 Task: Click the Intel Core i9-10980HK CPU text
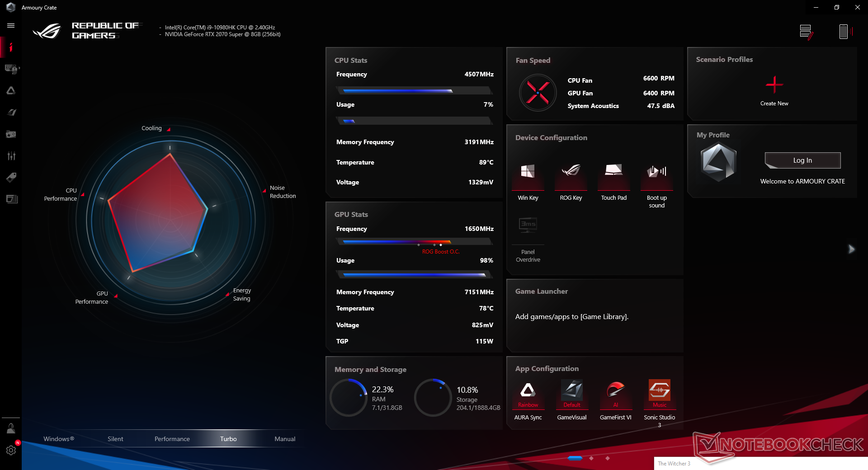coord(220,28)
